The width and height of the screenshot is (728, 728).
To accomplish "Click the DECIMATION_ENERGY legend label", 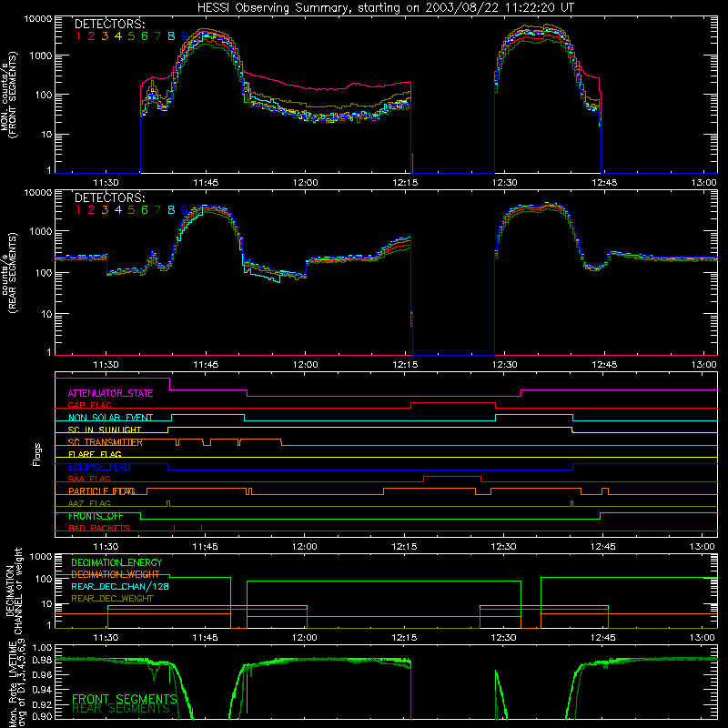I will 116,562.
